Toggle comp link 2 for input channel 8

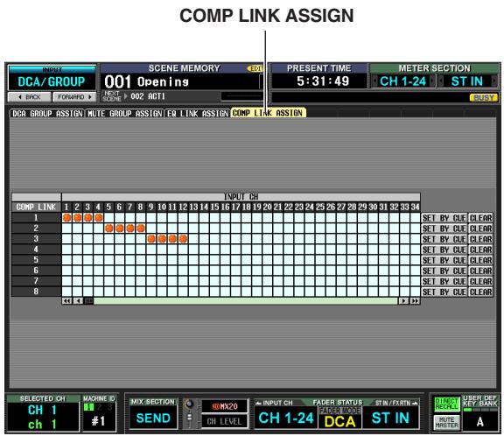(x=141, y=229)
